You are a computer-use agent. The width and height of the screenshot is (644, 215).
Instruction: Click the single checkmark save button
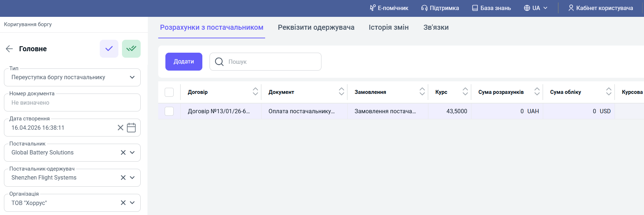pos(109,49)
